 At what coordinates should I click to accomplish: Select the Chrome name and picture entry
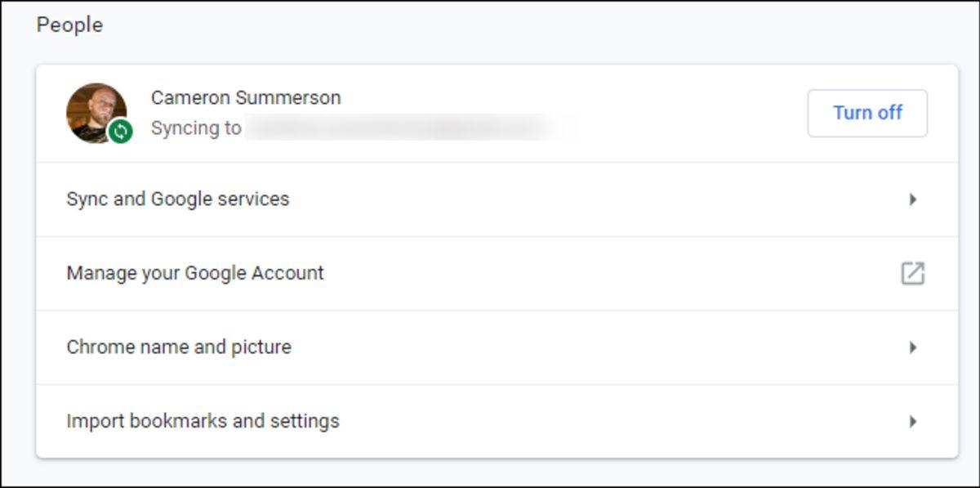coord(179,347)
